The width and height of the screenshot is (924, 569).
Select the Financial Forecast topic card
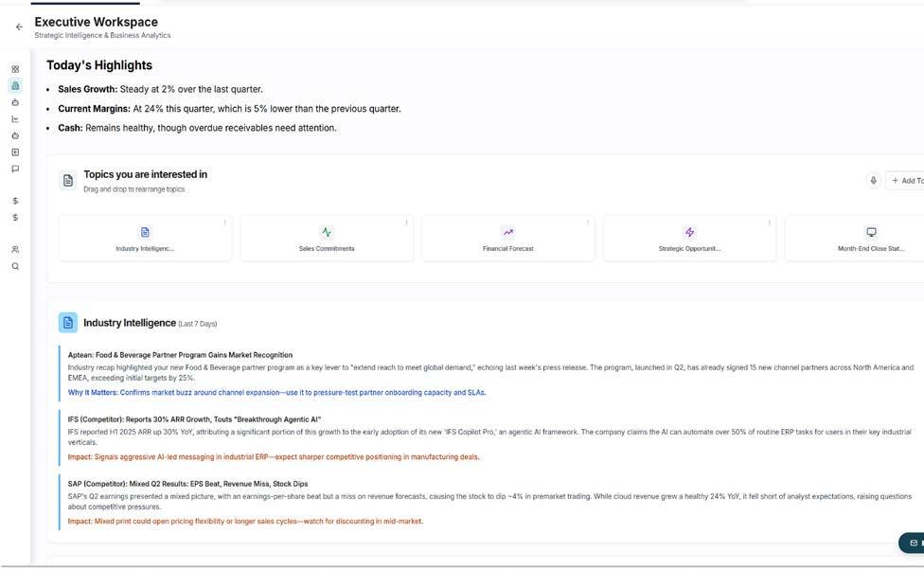tap(508, 239)
